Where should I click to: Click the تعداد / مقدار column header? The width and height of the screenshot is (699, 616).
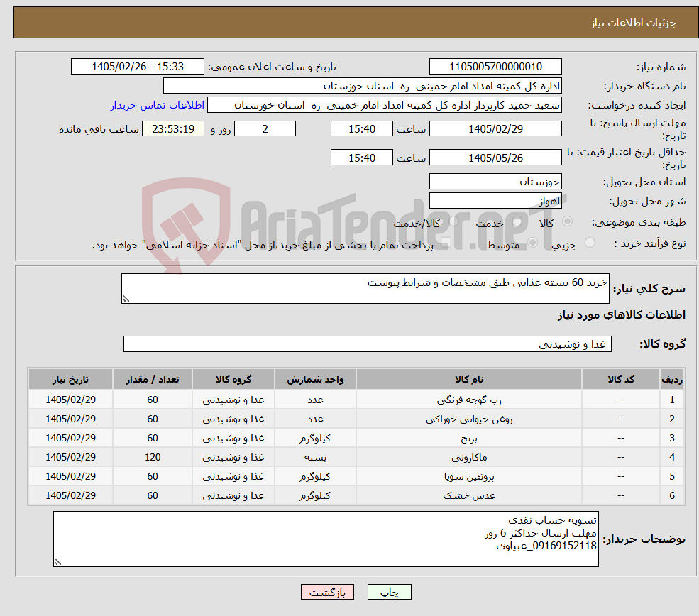tap(153, 379)
